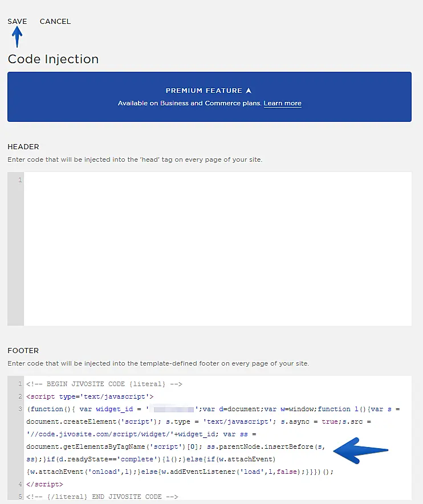Place cursor on closing </script> tag line
The height and width of the screenshot is (504, 423).
pyautogui.click(x=45, y=484)
